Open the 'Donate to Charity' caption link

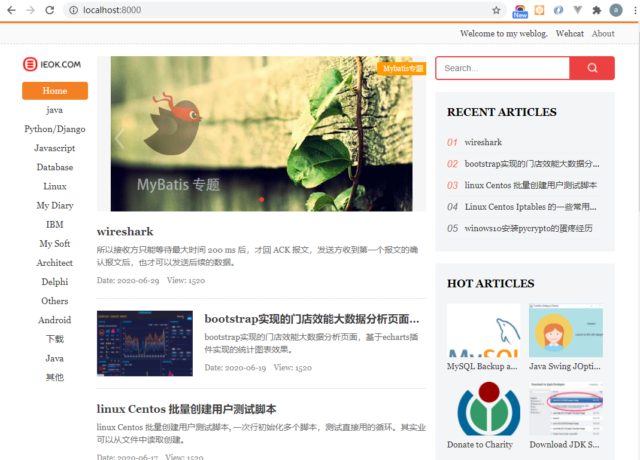click(x=480, y=445)
